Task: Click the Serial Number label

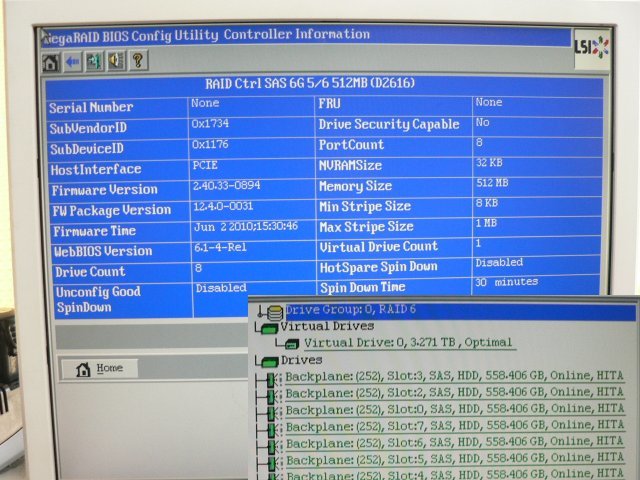Action: pyautogui.click(x=91, y=107)
